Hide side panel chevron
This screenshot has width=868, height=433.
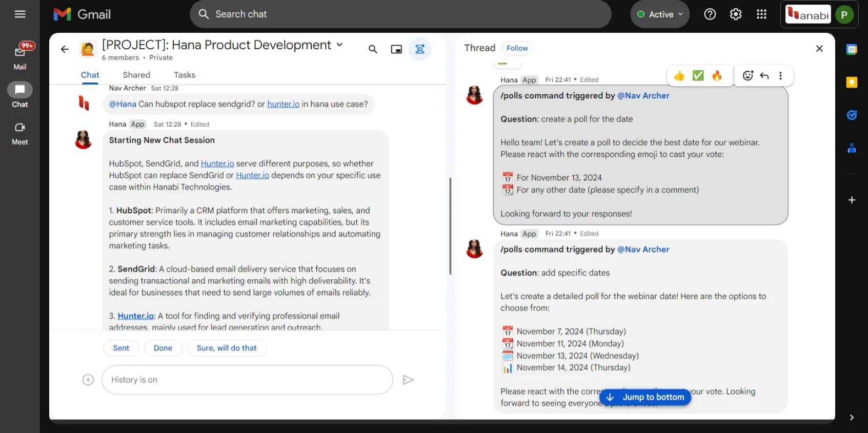coord(852,418)
